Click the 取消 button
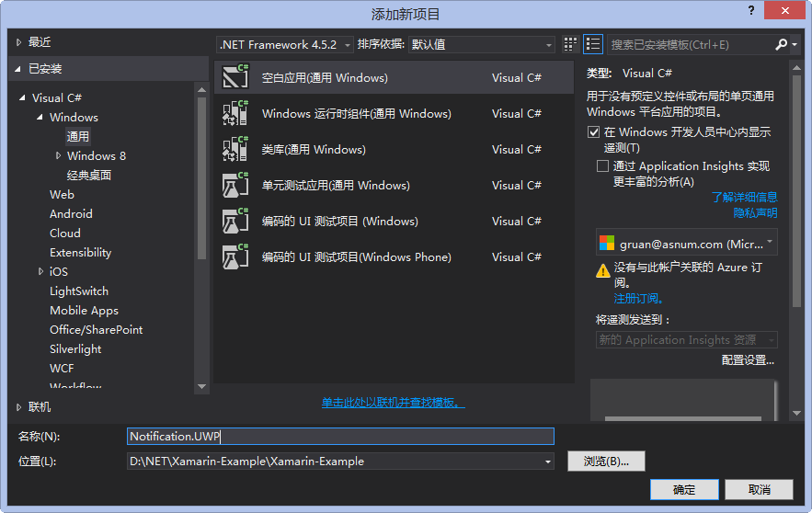The width and height of the screenshot is (812, 513). coord(759,489)
